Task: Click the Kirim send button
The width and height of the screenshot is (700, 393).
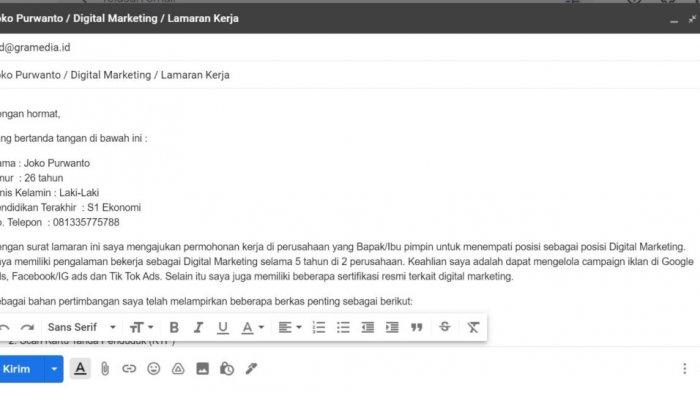Action: tap(21, 369)
